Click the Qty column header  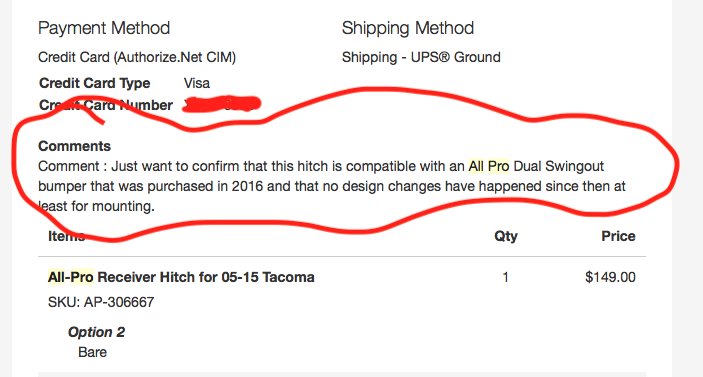(506, 236)
